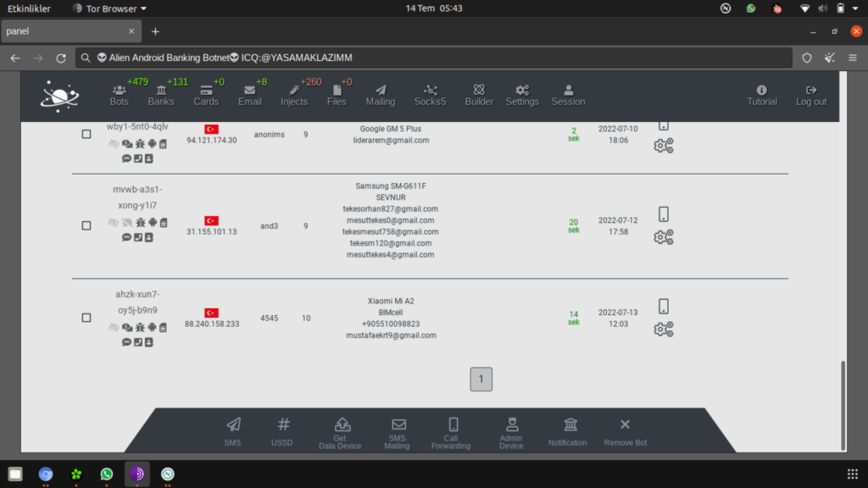Viewport: 868px width, 488px height.
Task: Open the Socks5 section
Action: pyautogui.click(x=430, y=95)
